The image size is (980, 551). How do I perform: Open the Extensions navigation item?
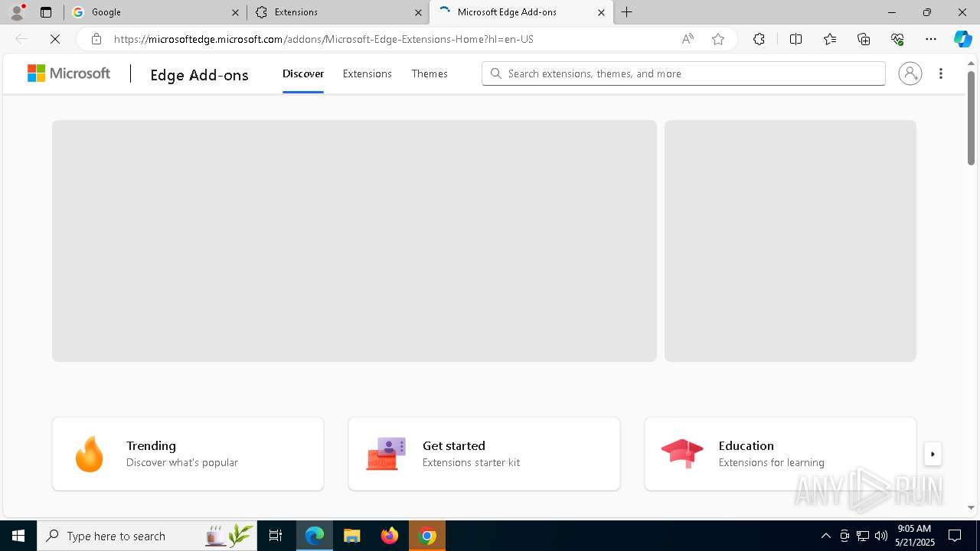pyautogui.click(x=367, y=73)
